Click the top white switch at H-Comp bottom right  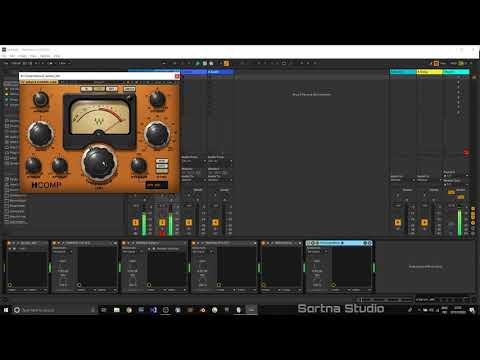[162, 161]
